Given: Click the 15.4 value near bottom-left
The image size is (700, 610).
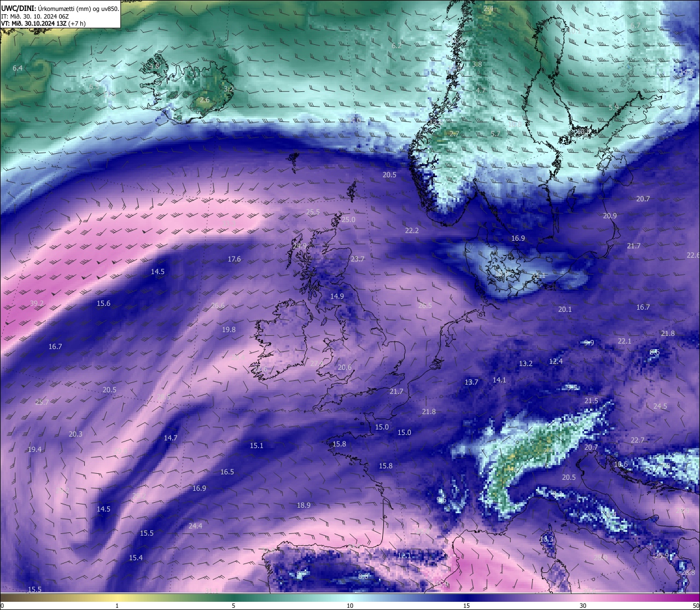Looking at the screenshot, I should [136, 557].
